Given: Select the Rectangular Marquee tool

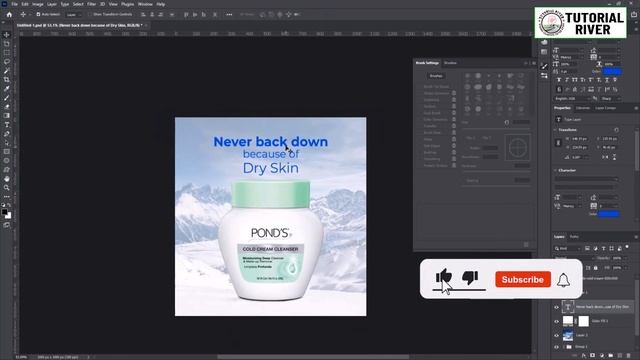Looking at the screenshot, I should click(x=7, y=53).
